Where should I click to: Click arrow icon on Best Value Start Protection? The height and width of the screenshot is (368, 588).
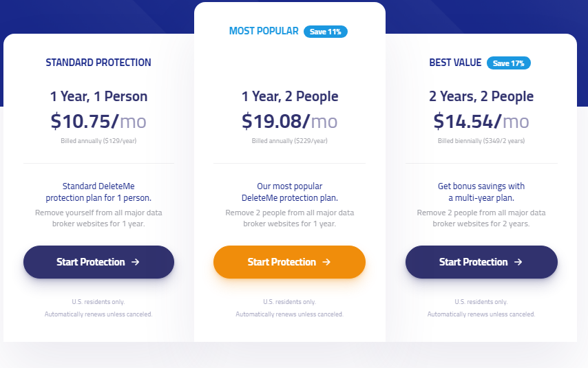tap(518, 262)
